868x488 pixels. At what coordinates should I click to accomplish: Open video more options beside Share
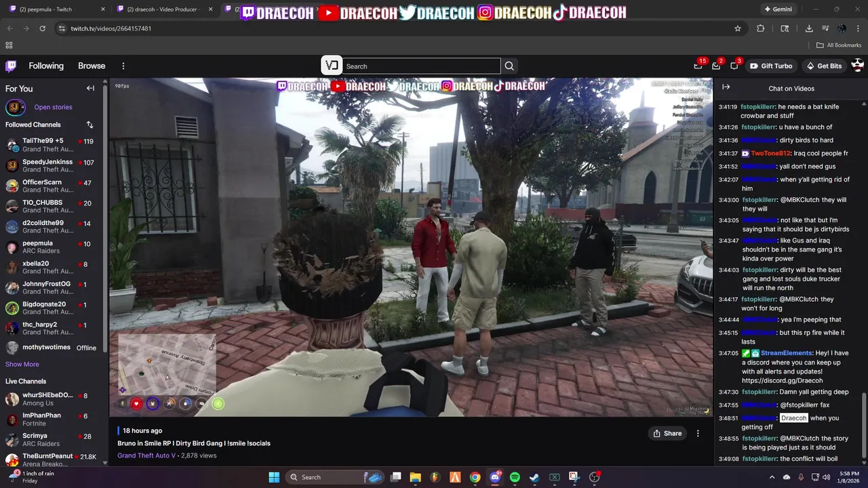coord(698,433)
